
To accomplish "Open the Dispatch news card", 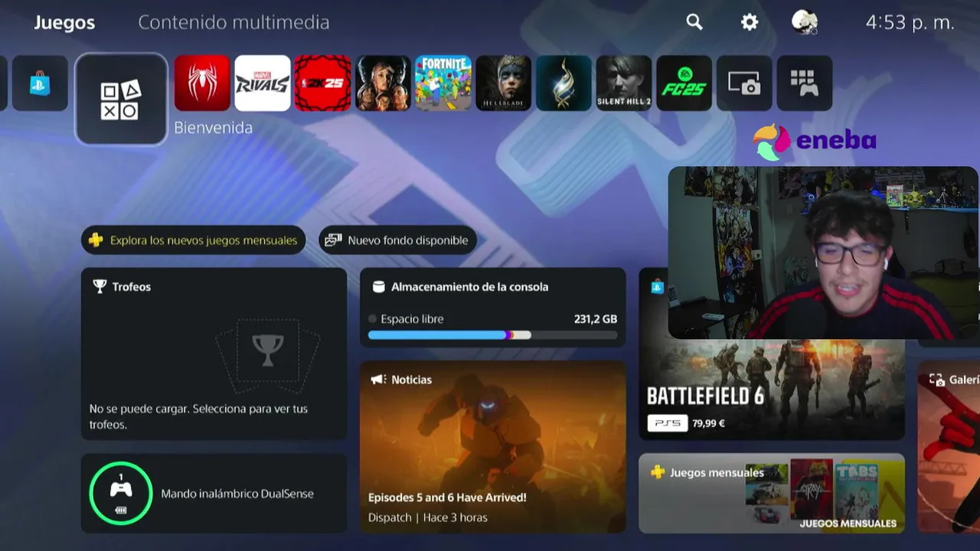I will click(493, 447).
